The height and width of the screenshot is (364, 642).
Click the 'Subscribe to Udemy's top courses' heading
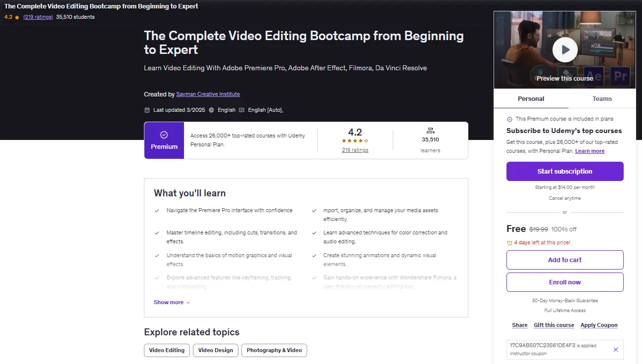click(x=564, y=131)
